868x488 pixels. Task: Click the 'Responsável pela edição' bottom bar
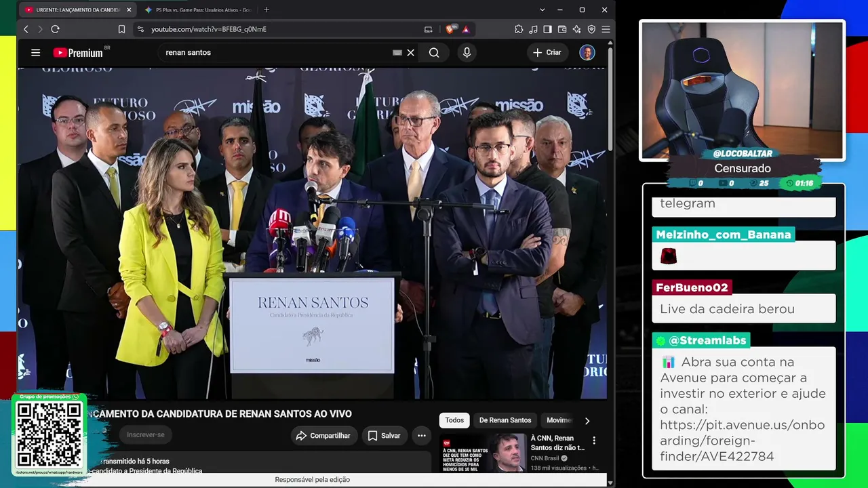312,480
